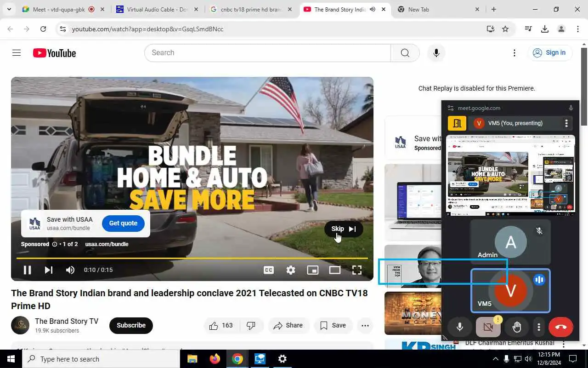
Task: Go to YouTube home via logo
Action: point(54,53)
